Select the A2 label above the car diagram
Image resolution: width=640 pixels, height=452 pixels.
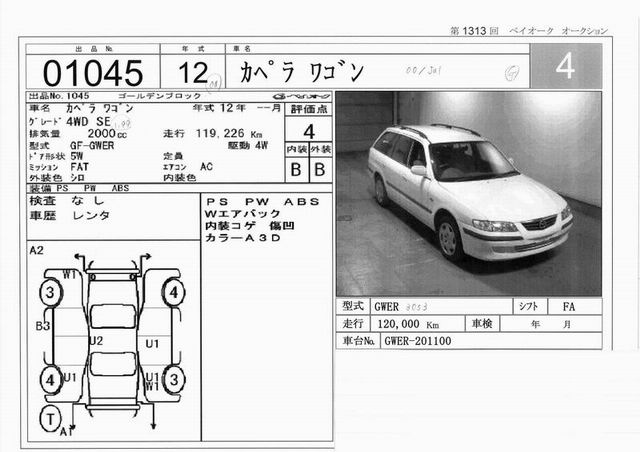point(37,249)
